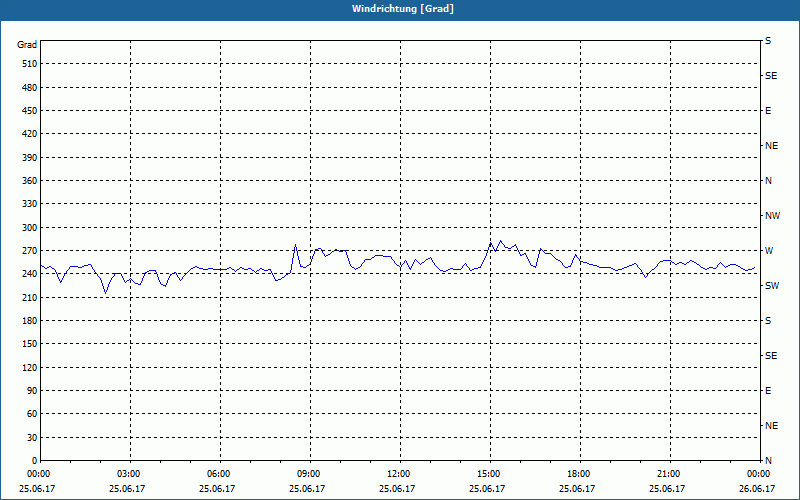Select the Grad unit label on y-axis
The image size is (800, 500).
coord(27,45)
